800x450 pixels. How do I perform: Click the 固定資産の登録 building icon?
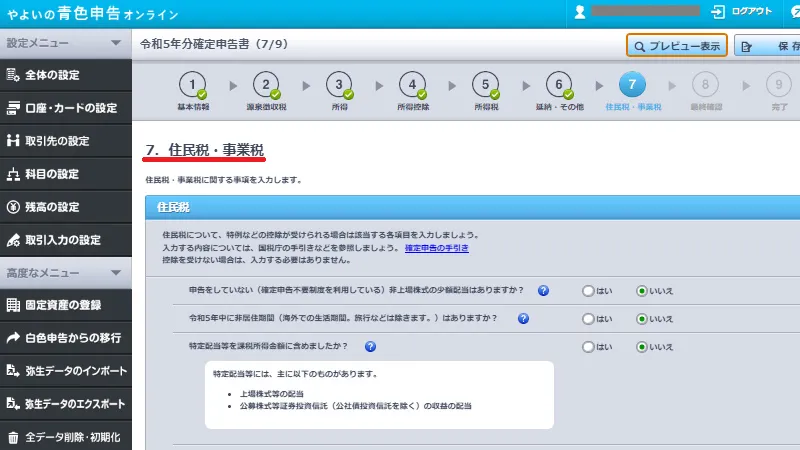(x=13, y=305)
